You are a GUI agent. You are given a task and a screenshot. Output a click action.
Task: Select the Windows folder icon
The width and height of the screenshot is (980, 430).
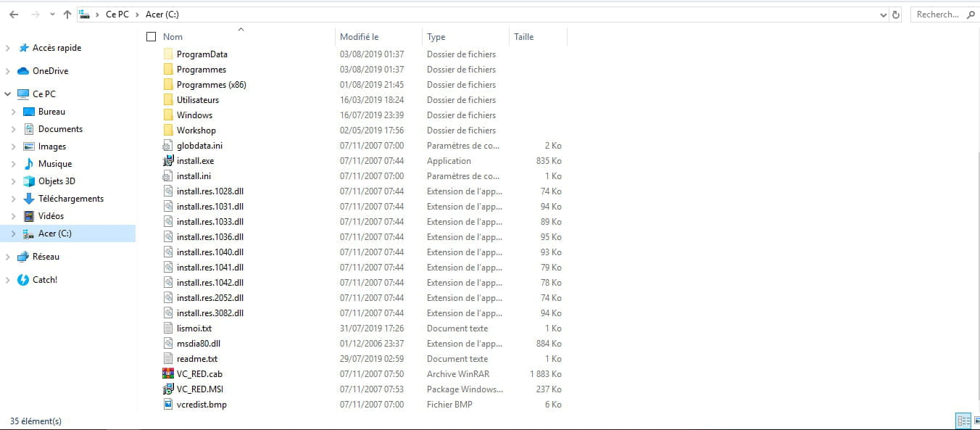click(x=168, y=115)
